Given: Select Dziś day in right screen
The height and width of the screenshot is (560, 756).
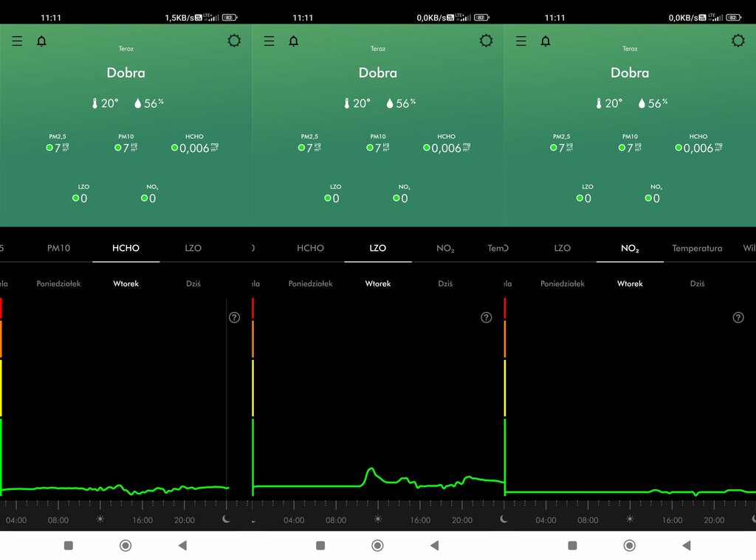Looking at the screenshot, I should (697, 284).
